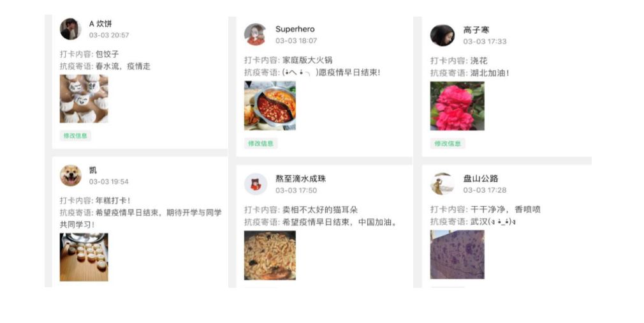Open the dumplings photo thumbnail

click(x=84, y=99)
